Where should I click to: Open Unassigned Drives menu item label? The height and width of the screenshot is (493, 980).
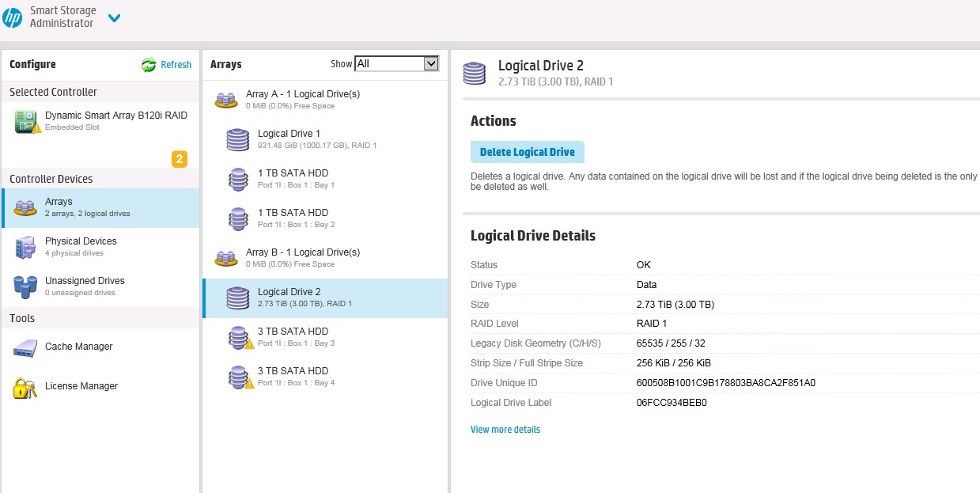85,281
